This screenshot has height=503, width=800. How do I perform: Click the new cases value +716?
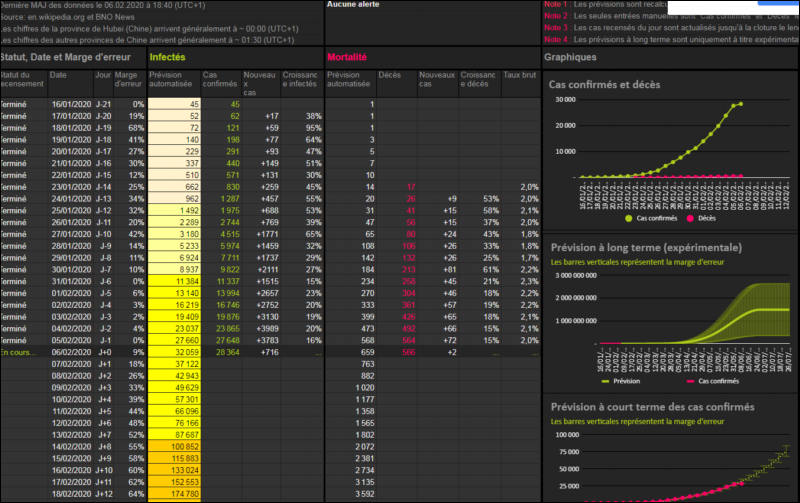(x=270, y=353)
